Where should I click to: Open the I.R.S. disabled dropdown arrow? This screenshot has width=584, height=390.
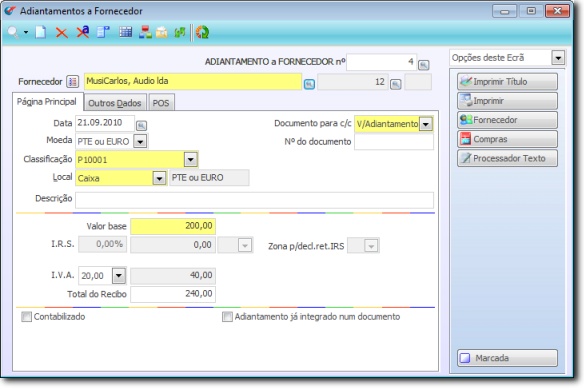coord(245,245)
